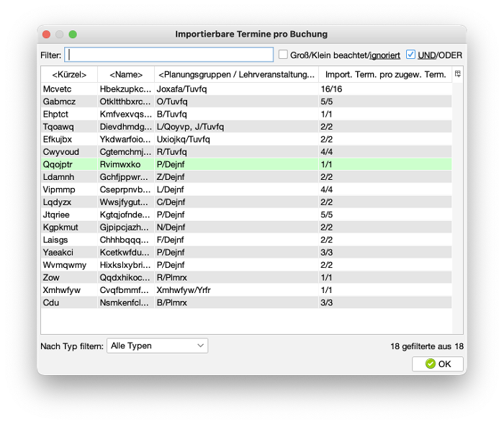This screenshot has height=424, width=504.
Task: Close the Importierbare Termine dialog window
Action: (x=47, y=34)
